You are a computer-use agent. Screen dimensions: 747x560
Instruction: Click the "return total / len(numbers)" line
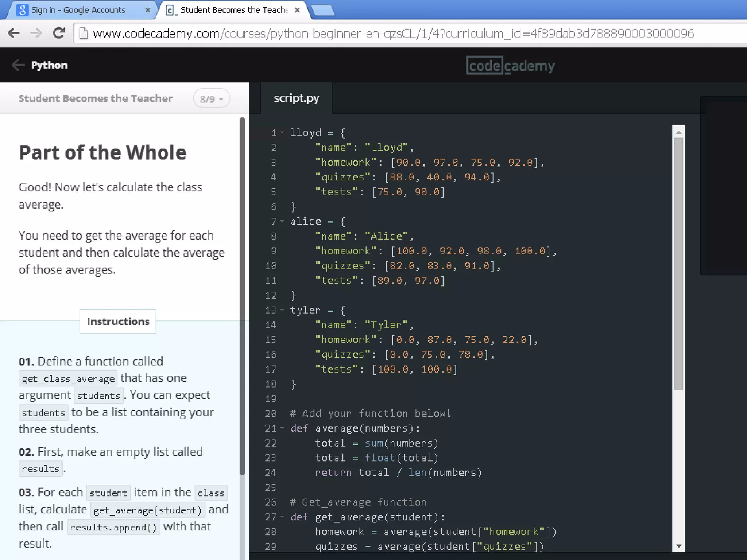tap(398, 472)
